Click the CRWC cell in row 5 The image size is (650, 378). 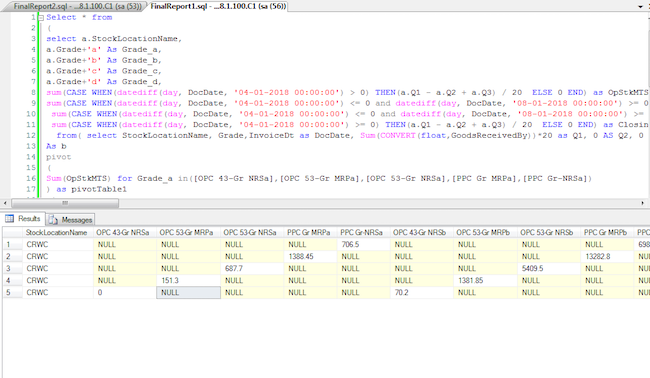[58, 293]
